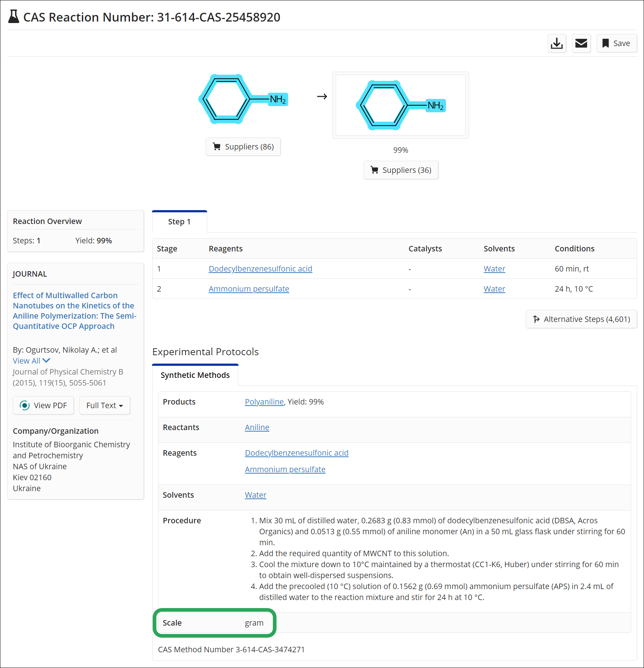
Task: Click the 'Experimental Protocols' heading
Action: tap(205, 352)
